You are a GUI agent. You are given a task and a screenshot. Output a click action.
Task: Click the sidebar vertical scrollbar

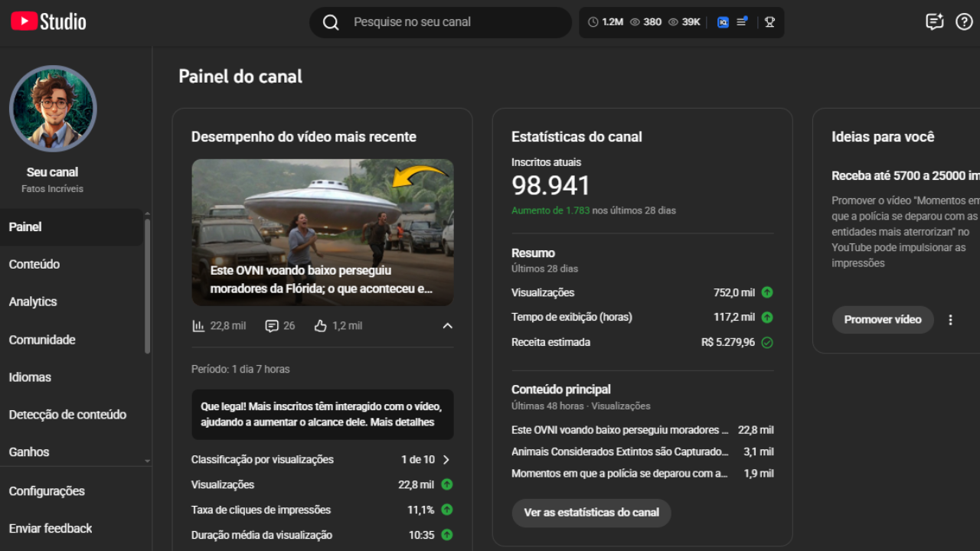tap(147, 287)
